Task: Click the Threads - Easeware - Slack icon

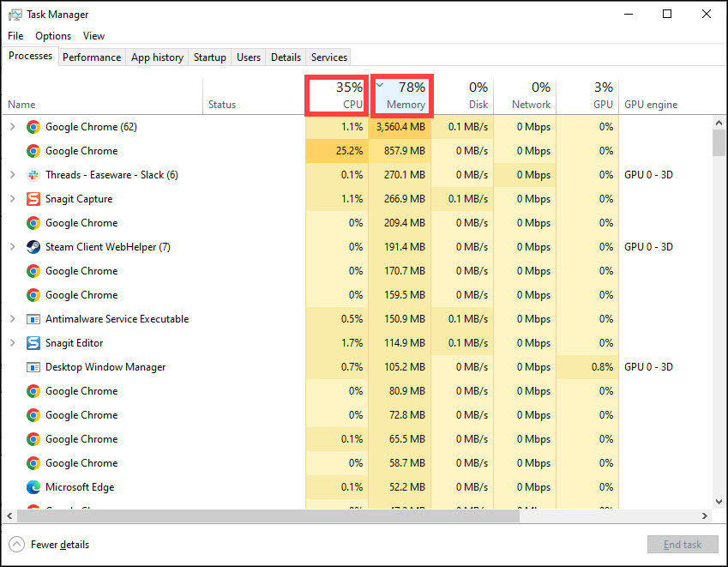Action: pyautogui.click(x=33, y=175)
